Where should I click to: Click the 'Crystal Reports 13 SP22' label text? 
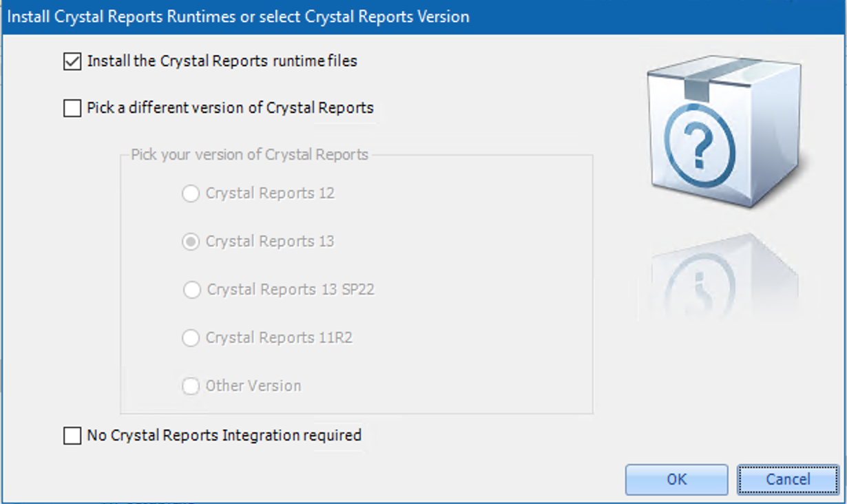pyautogui.click(x=291, y=290)
